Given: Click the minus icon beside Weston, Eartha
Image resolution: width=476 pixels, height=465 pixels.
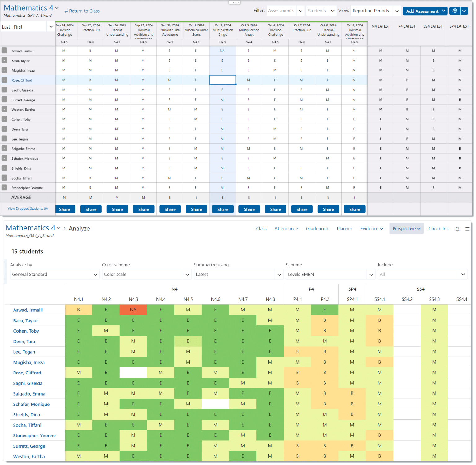Looking at the screenshot, I should (x=4, y=109).
